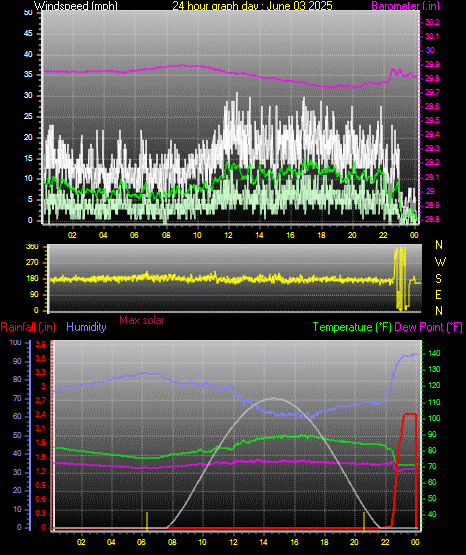Click the "30.2" barometer axis value
This screenshot has height=555, width=466.
pyautogui.click(x=432, y=22)
